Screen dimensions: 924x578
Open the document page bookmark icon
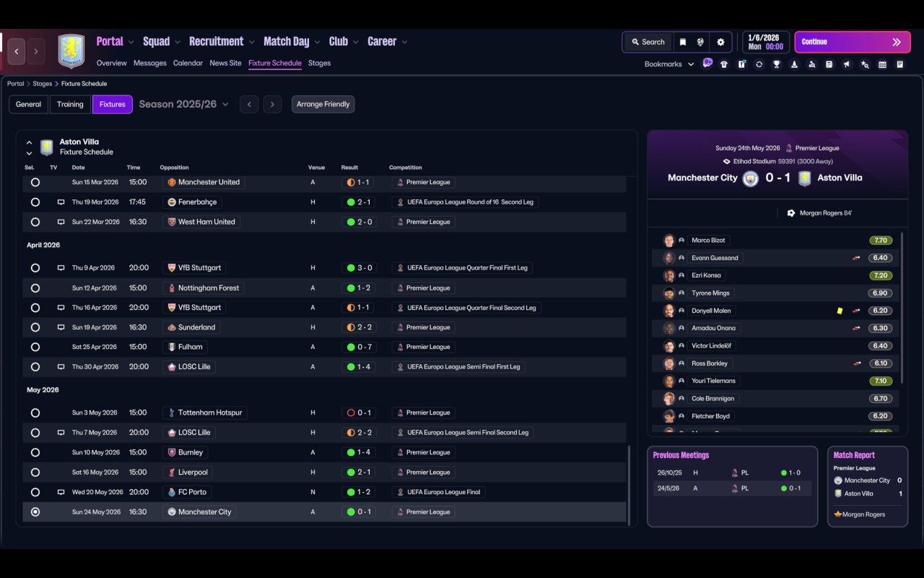899,64
